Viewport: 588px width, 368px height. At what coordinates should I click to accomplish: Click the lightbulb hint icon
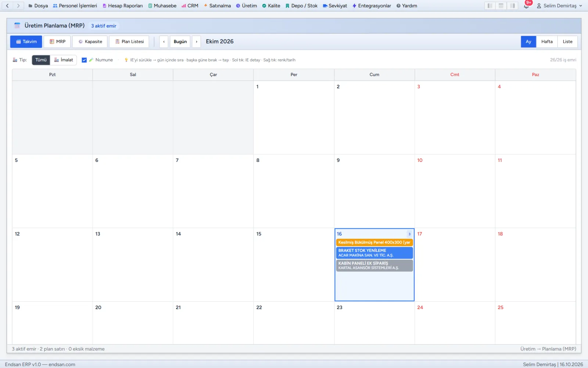[x=126, y=60]
